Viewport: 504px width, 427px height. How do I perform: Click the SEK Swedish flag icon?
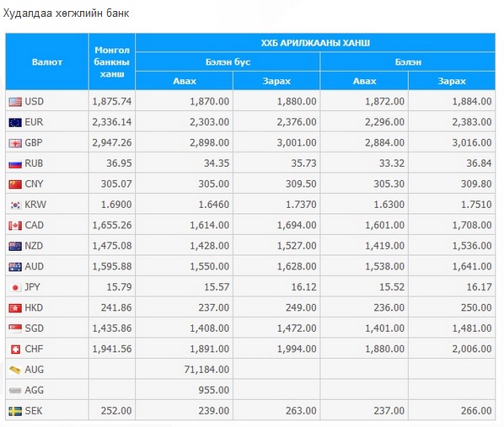point(15,411)
